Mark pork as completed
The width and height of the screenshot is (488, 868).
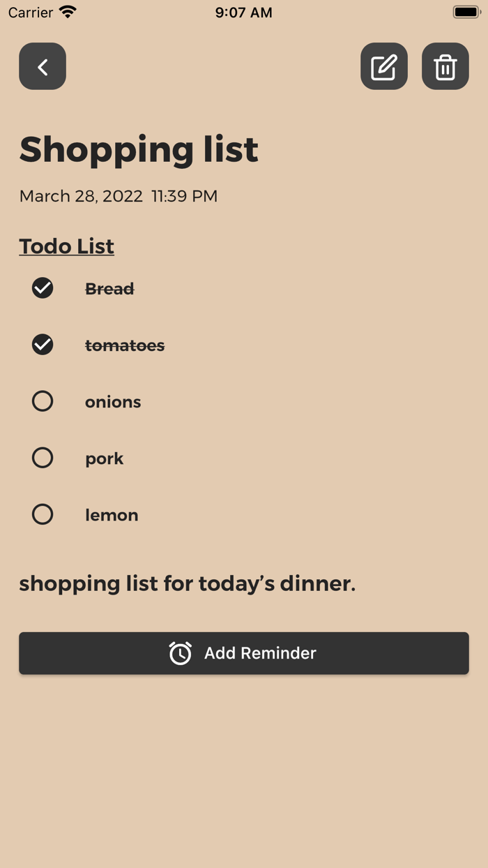click(43, 458)
